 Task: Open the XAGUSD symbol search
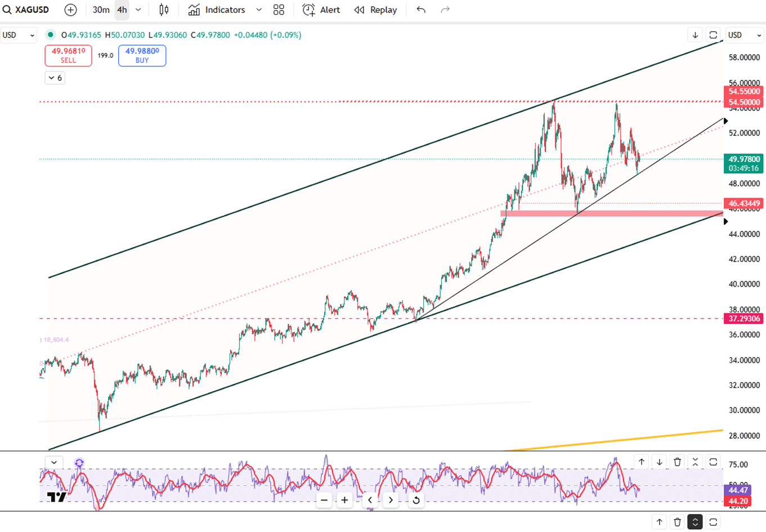[x=26, y=10]
